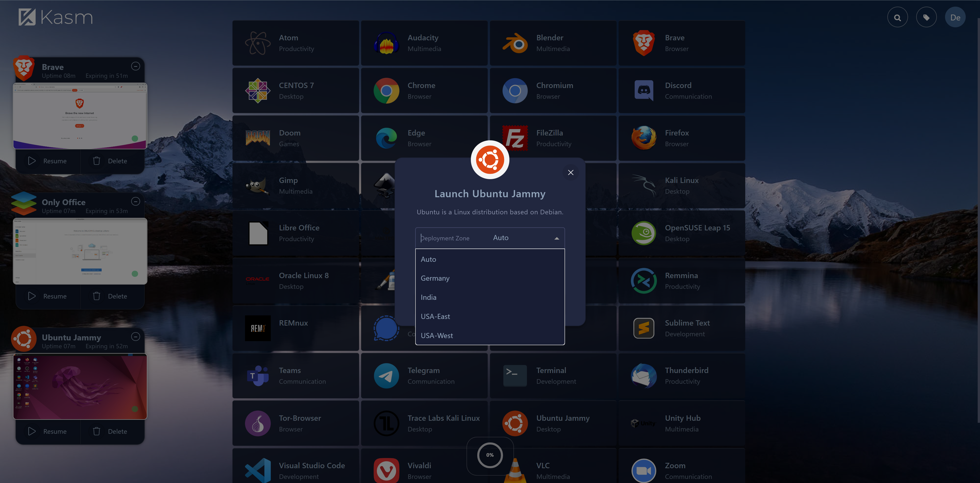Collapse the Only Office session card
980x483 pixels.
coord(136,202)
